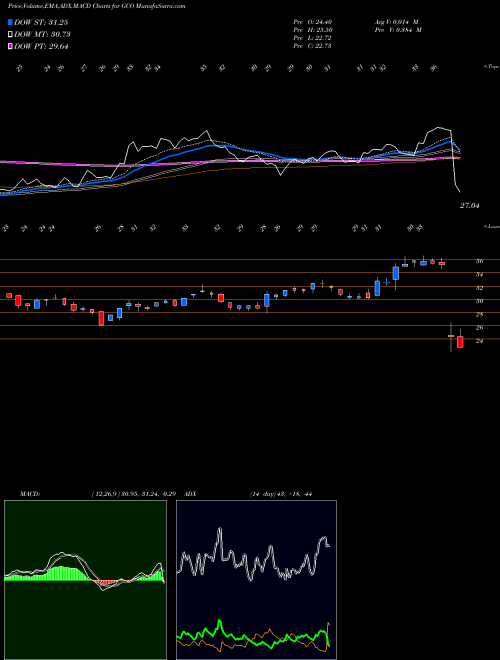Click the blue DOW ST legend swatch
Image resolution: width=500 pixels, height=660 pixels.
(x=10, y=22)
